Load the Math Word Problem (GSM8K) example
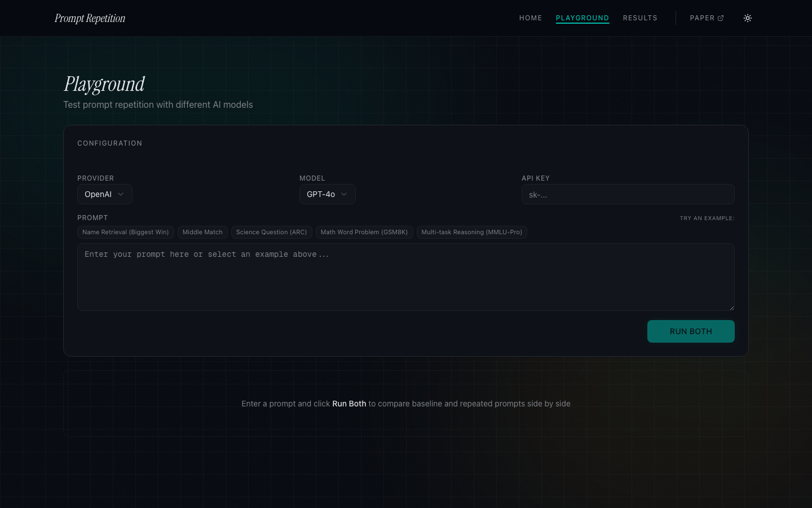 (364, 232)
